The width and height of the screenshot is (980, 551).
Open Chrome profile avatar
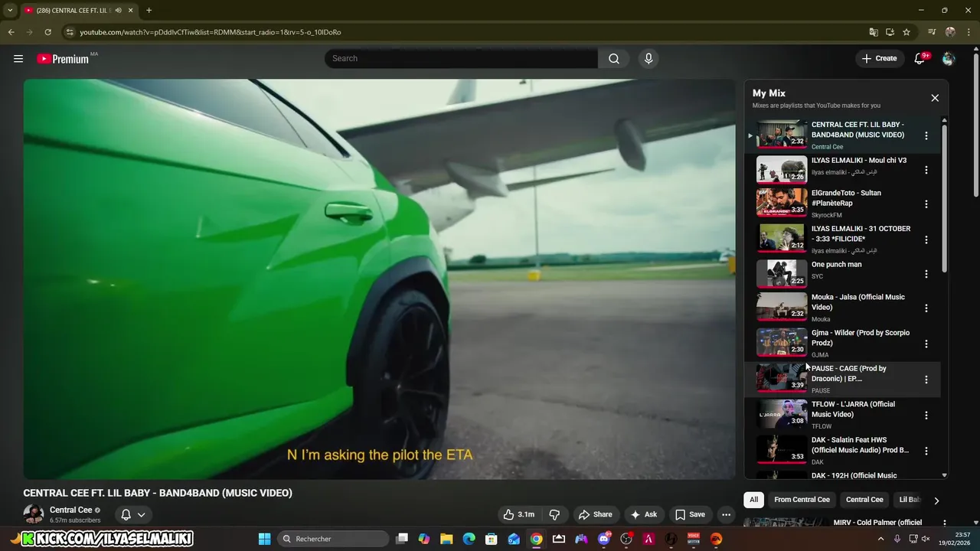pyautogui.click(x=950, y=32)
